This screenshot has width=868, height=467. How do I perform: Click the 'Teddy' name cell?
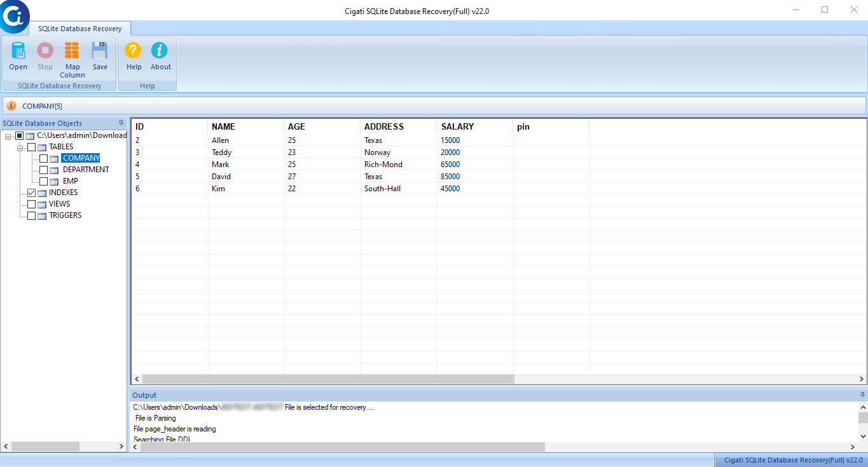point(246,152)
